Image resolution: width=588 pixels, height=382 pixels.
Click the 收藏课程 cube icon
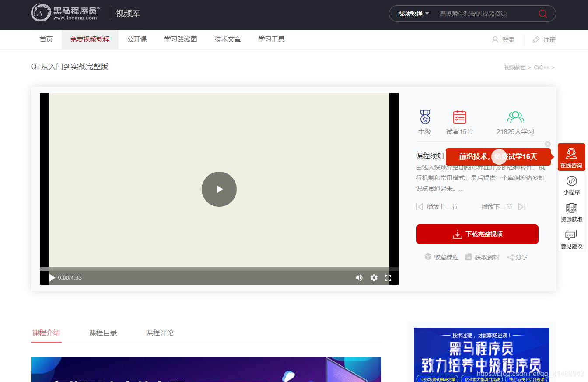pos(428,257)
